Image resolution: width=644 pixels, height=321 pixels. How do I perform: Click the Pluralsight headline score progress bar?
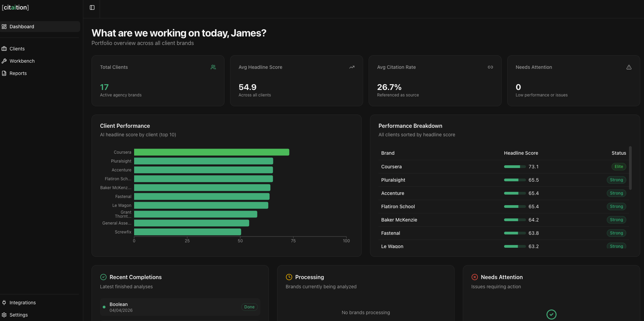pos(515,180)
